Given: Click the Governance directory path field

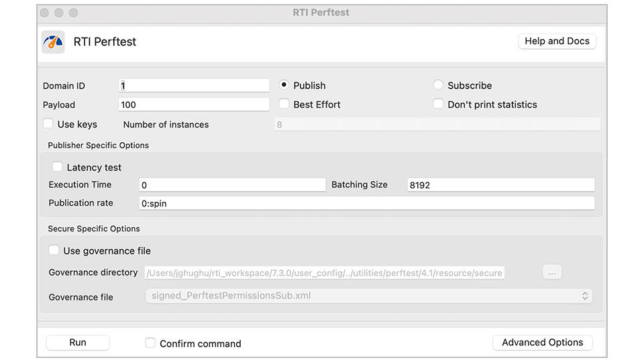Looking at the screenshot, I should coord(325,273).
